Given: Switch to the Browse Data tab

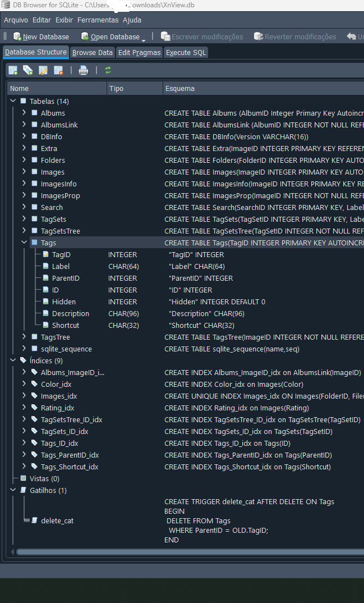Looking at the screenshot, I should coord(93,53).
